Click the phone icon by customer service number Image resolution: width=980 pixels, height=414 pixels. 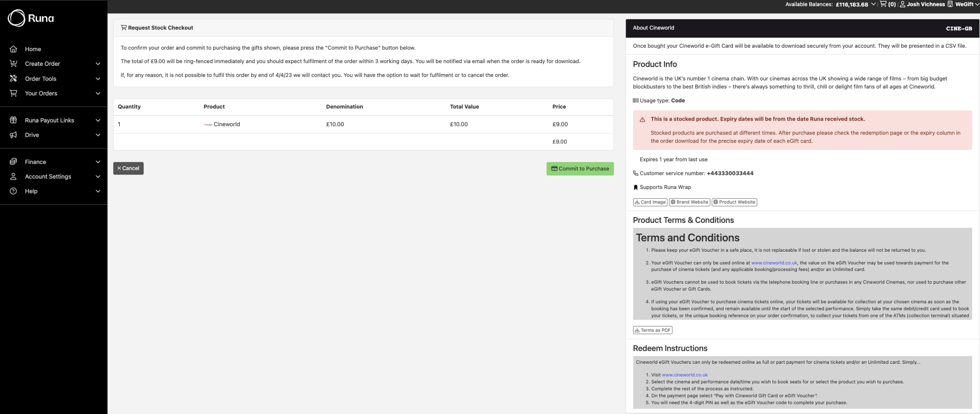635,173
